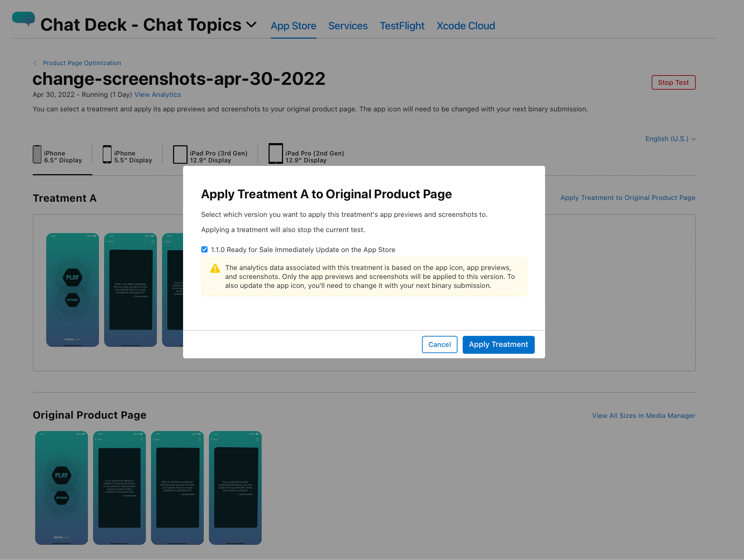Open the TestFlight section

point(402,26)
